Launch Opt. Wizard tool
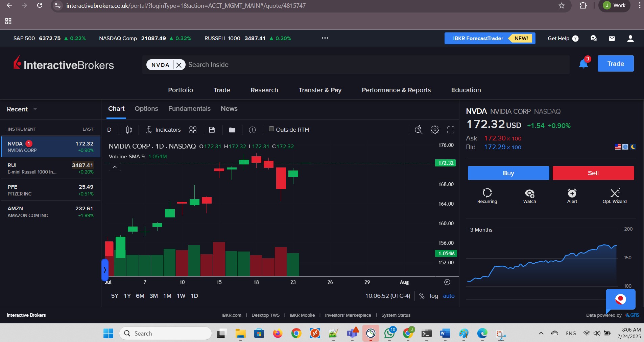Image resolution: width=644 pixels, height=342 pixels. click(x=615, y=196)
